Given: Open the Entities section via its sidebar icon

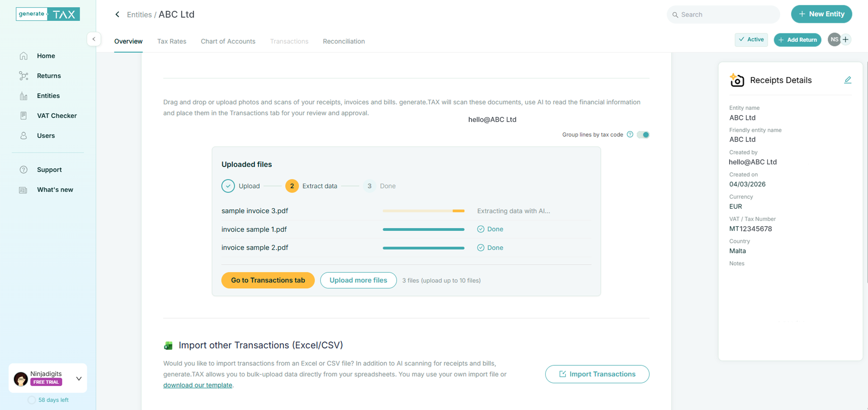Looking at the screenshot, I should click(24, 95).
